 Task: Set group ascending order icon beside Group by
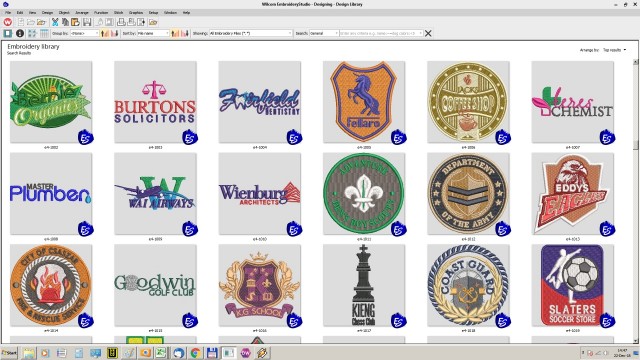[104, 33]
